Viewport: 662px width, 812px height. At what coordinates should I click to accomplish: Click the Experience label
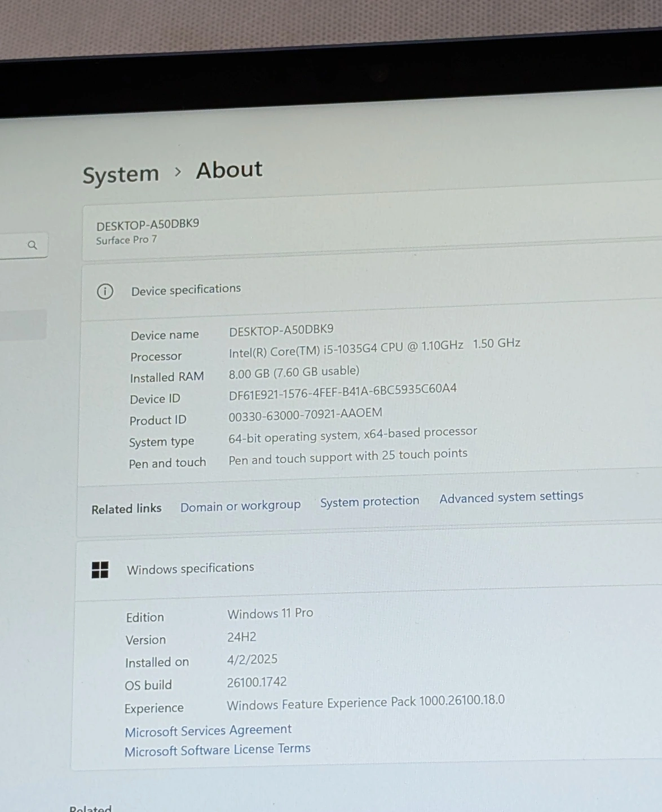pos(154,708)
